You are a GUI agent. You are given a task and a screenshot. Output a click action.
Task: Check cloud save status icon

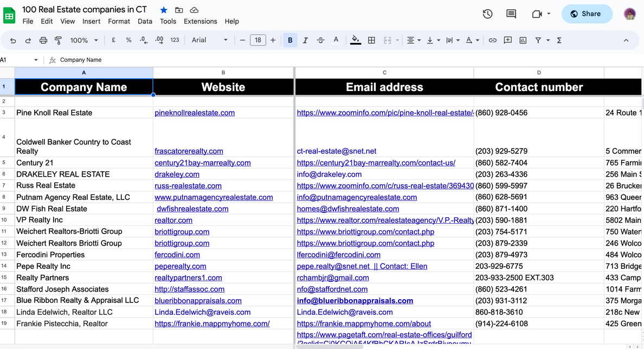194,10
